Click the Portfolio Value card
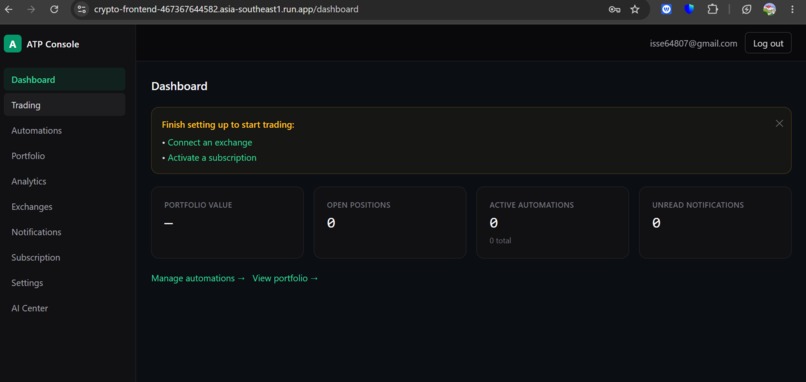The width and height of the screenshot is (806, 382). coord(227,222)
